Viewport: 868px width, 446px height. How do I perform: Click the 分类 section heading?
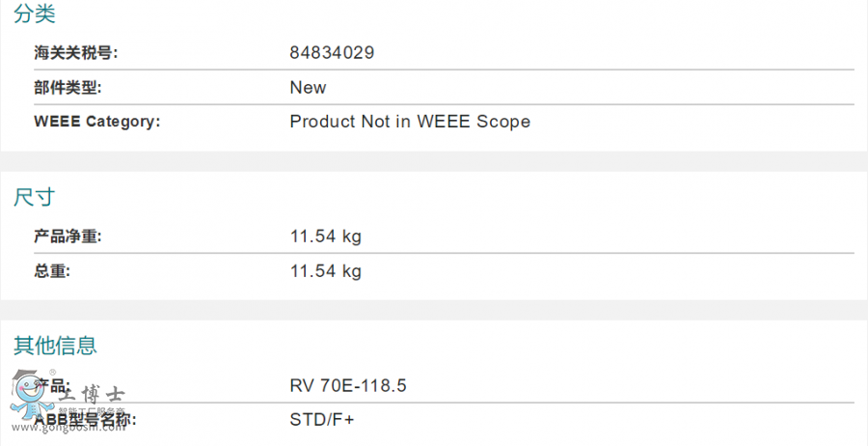pyautogui.click(x=35, y=14)
